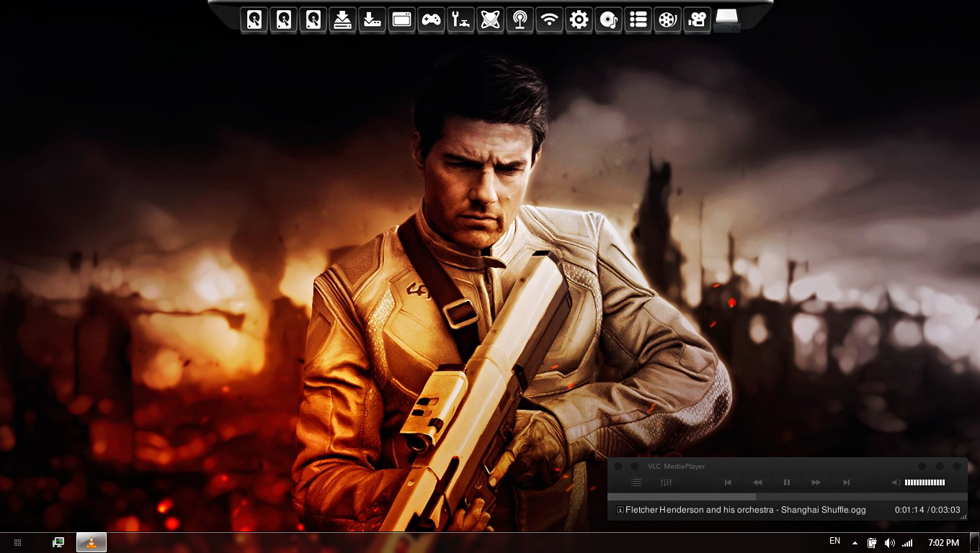Rewind the current VLC track

pos(757,482)
